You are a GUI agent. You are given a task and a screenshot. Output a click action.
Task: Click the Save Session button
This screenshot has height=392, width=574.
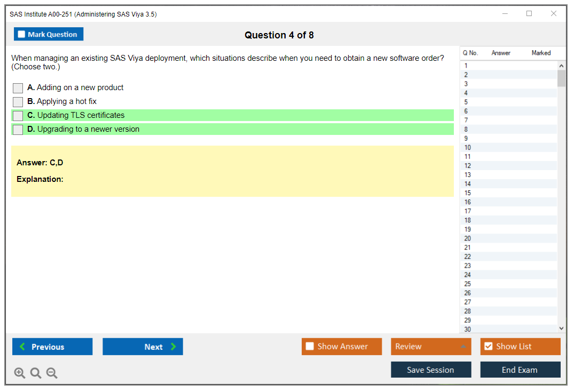pos(430,370)
